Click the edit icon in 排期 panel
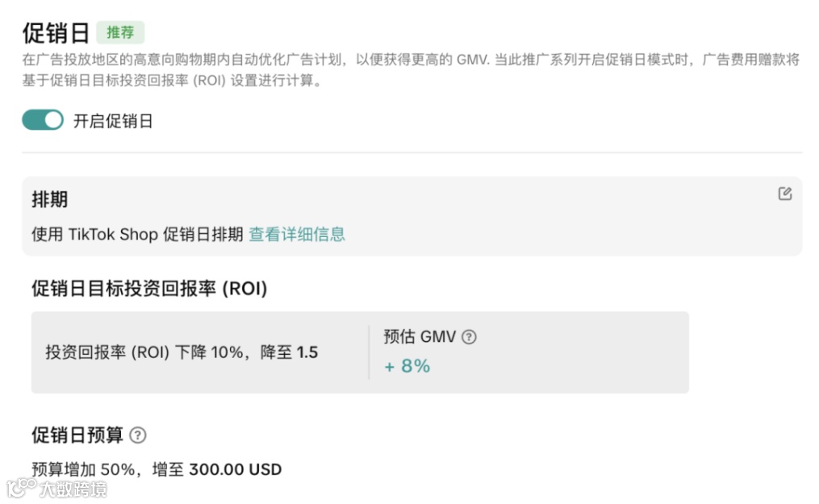The image size is (819, 504). (784, 194)
